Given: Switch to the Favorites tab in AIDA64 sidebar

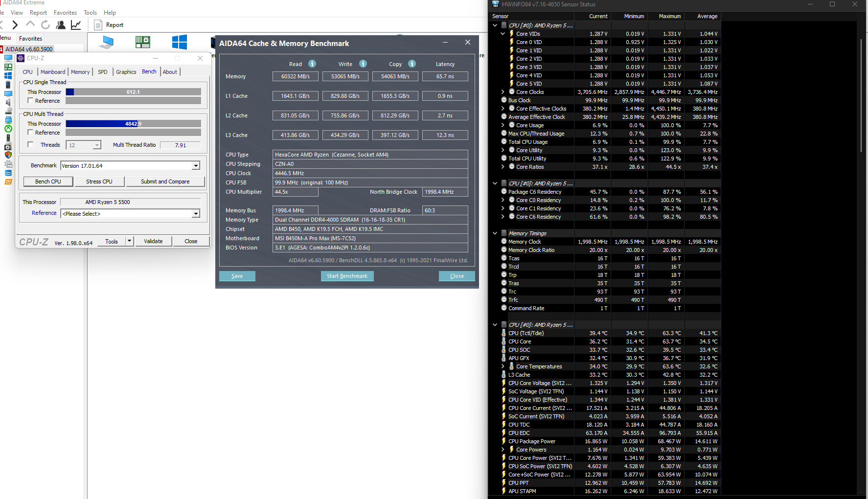Looking at the screenshot, I should click(30, 39).
